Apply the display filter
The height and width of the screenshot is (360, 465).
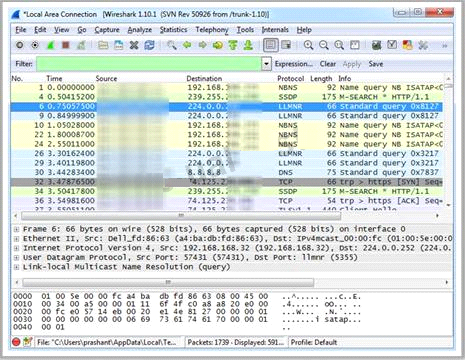point(352,64)
